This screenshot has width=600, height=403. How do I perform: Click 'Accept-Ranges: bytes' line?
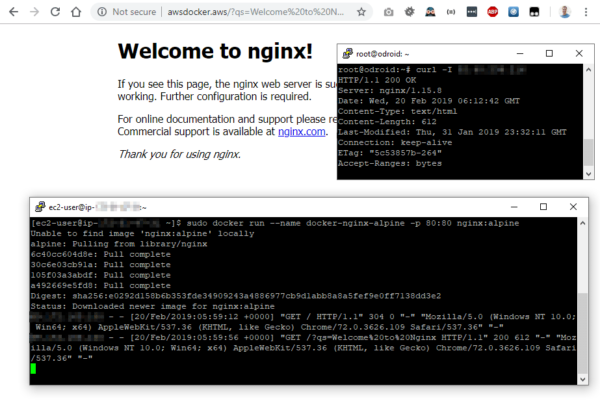pyautogui.click(x=390, y=163)
